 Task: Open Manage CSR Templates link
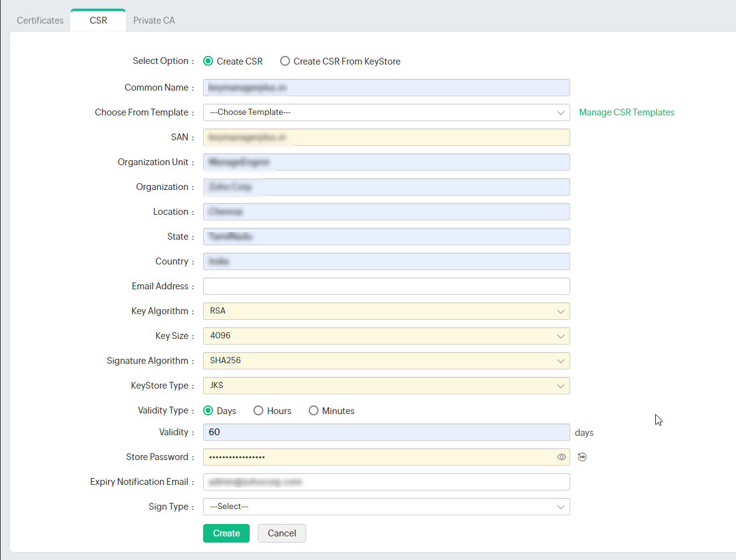[x=627, y=112]
